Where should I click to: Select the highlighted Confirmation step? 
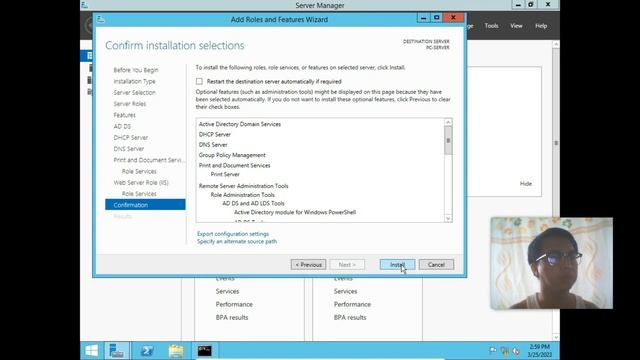(145, 204)
